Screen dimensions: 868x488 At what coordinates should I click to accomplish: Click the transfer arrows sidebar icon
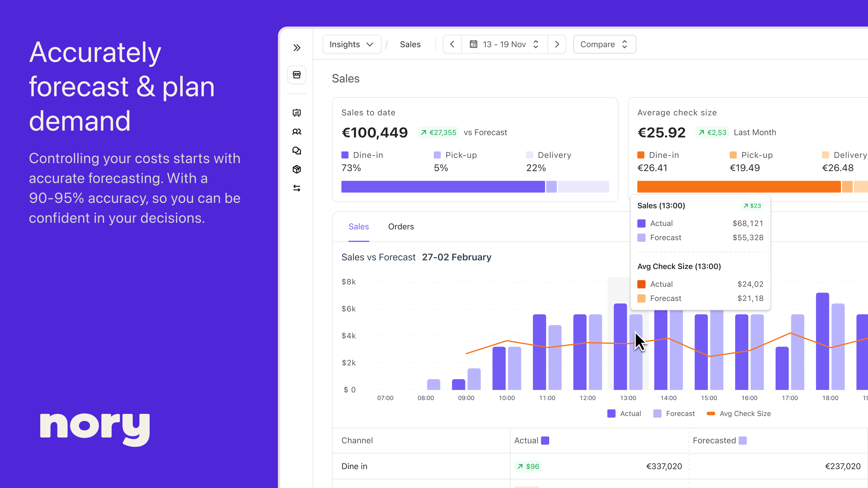pos(297,188)
